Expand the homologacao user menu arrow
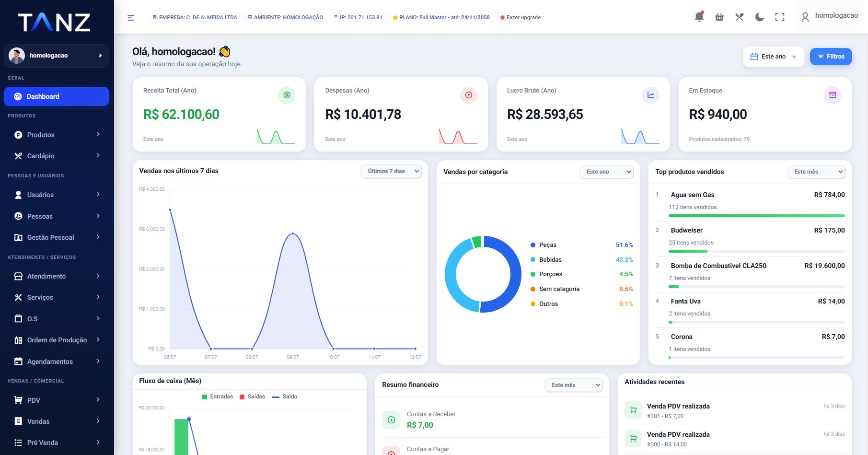The height and width of the screenshot is (455, 868). [100, 56]
